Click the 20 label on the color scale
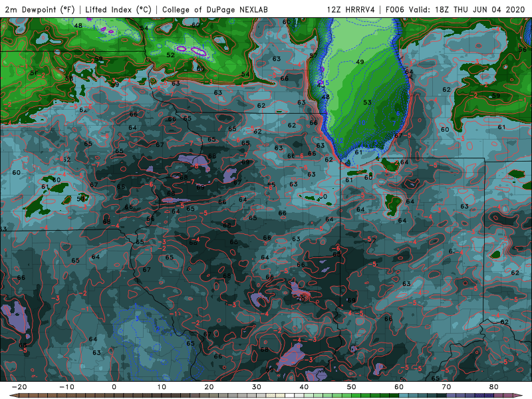The image size is (532, 399). [x=209, y=387]
